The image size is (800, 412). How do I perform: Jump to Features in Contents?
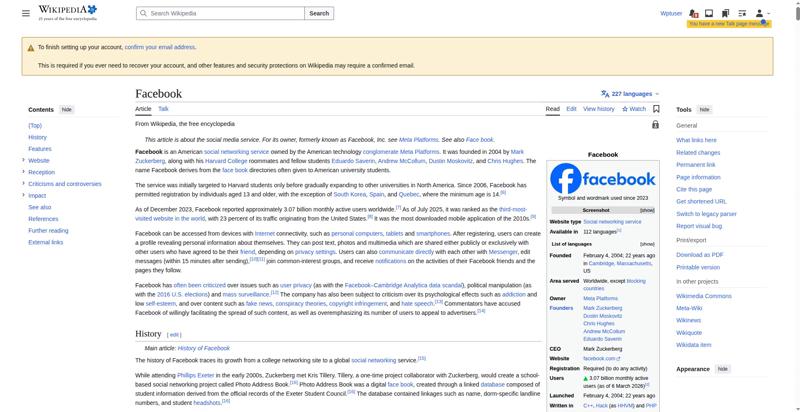(x=40, y=149)
